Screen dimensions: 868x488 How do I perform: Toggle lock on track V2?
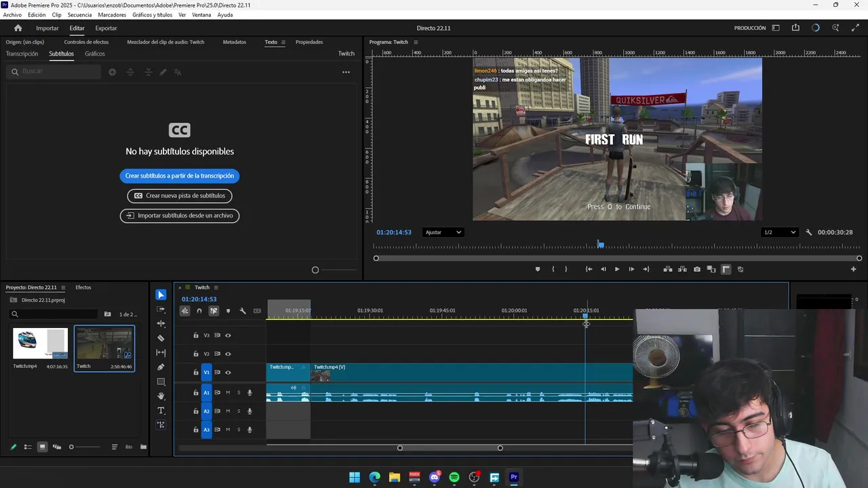click(x=196, y=354)
